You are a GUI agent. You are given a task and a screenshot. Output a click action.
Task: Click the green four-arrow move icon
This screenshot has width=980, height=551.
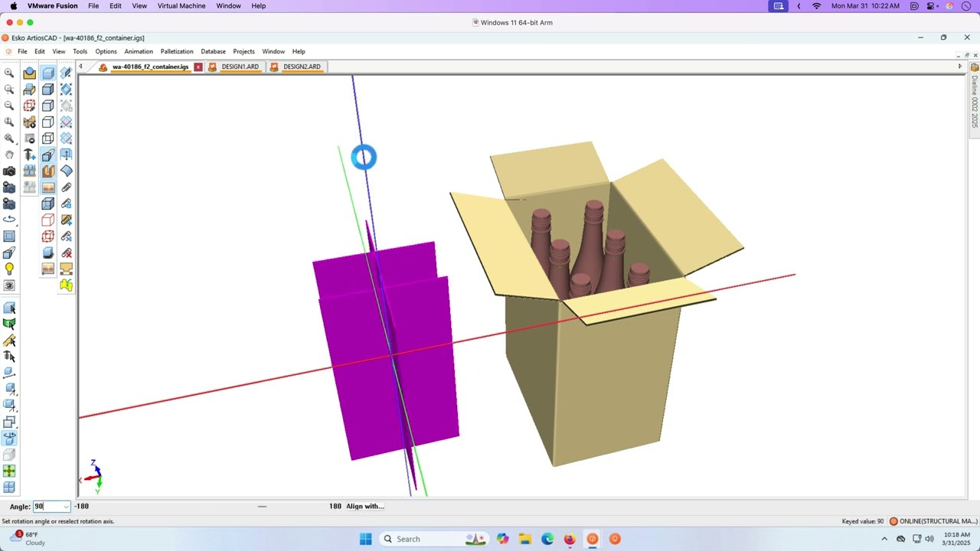[x=9, y=471]
